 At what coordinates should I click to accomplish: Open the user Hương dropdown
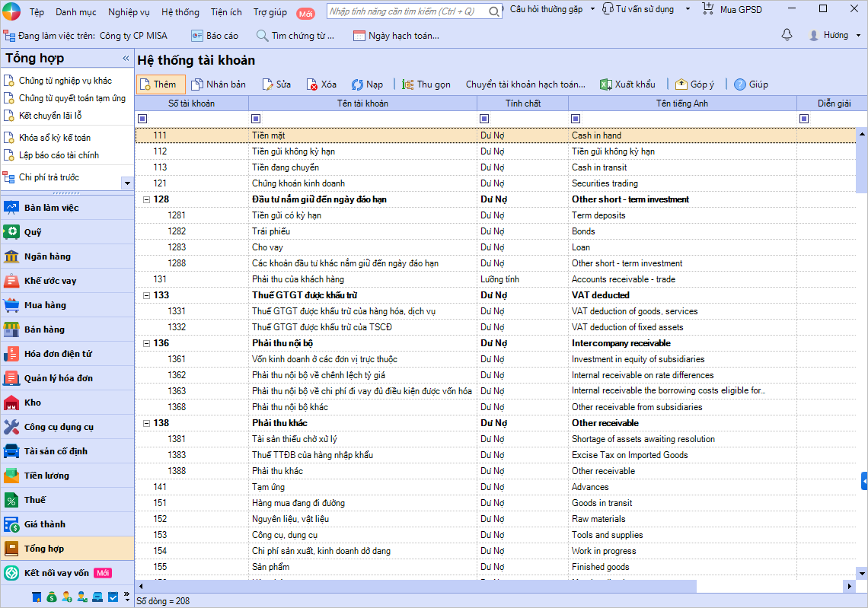tap(835, 36)
